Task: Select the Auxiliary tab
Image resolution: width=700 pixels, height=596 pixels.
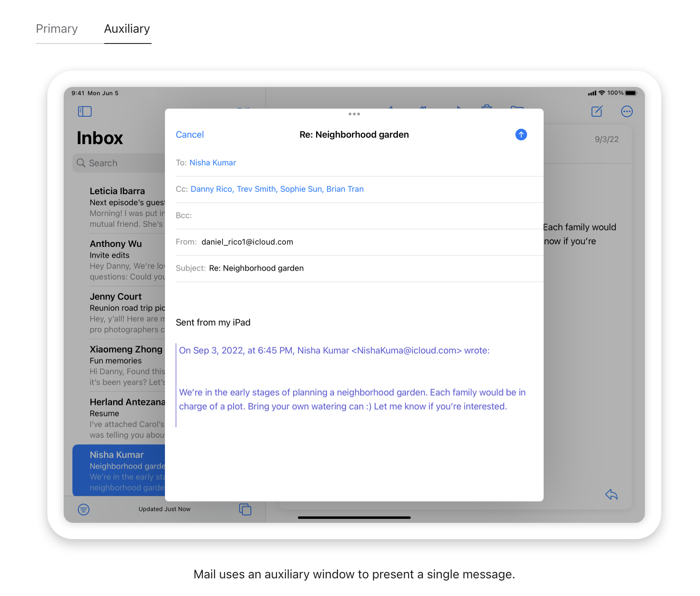Action: point(127,29)
